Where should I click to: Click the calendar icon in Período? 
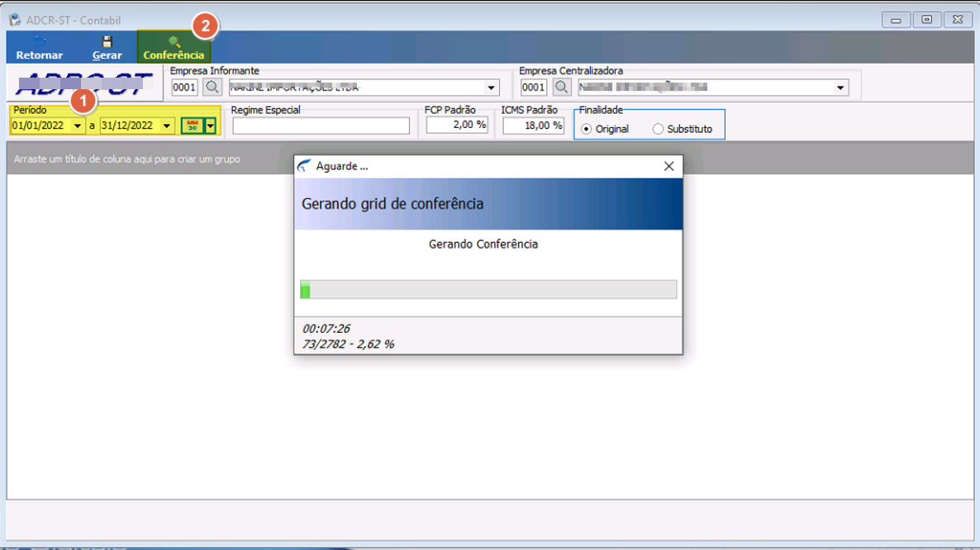(x=193, y=126)
